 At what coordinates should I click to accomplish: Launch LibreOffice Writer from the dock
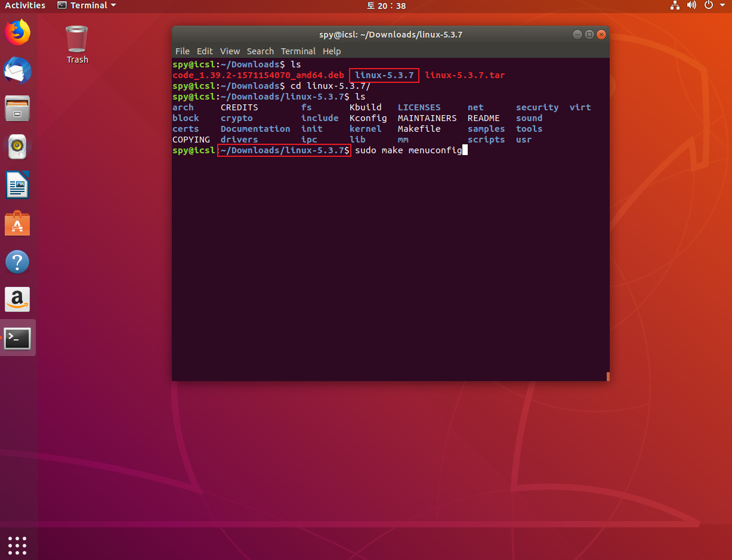coord(17,185)
